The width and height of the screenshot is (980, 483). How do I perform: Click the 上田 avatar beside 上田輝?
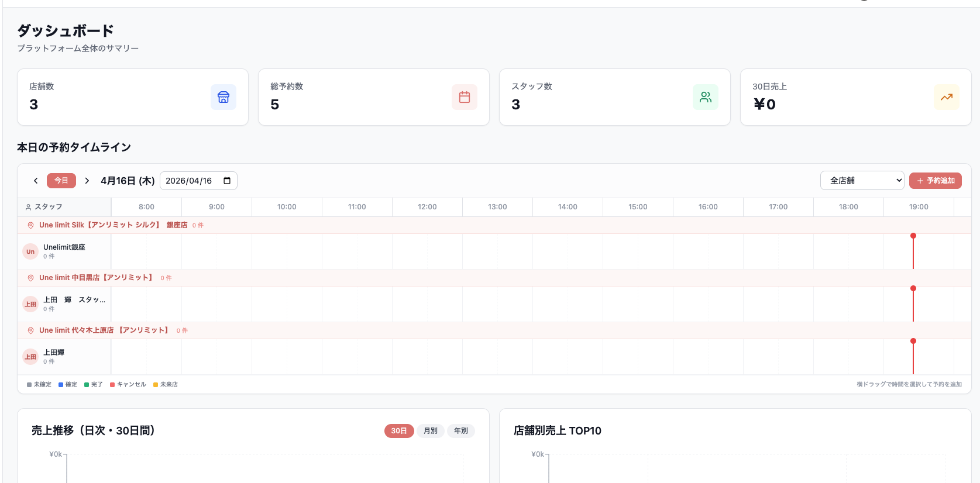click(x=30, y=357)
